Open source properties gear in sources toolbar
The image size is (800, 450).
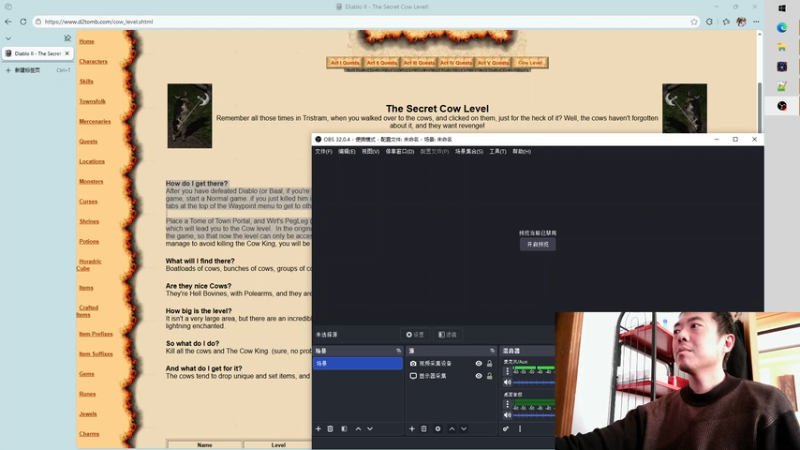tap(438, 429)
